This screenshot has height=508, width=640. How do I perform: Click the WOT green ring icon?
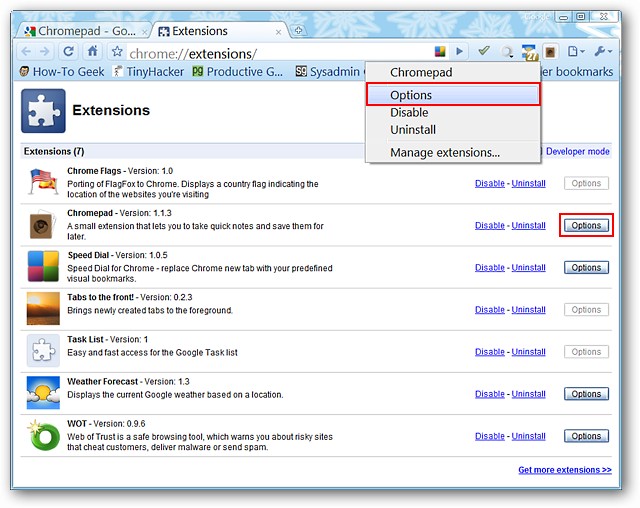coord(43,435)
